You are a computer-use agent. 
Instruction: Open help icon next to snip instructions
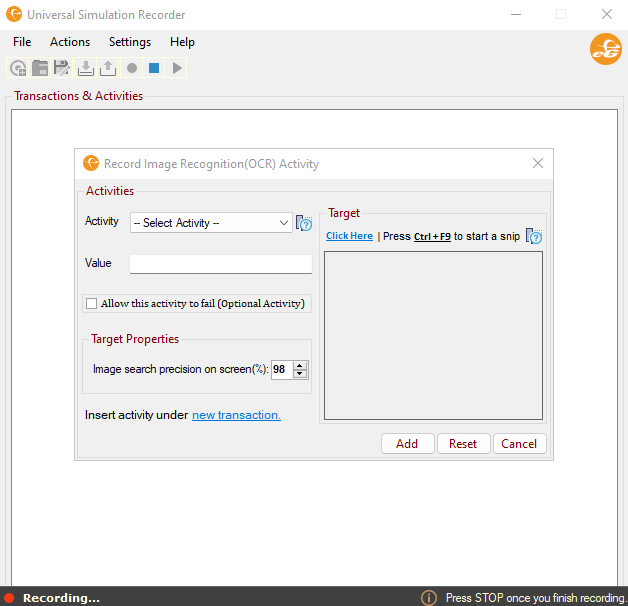534,237
